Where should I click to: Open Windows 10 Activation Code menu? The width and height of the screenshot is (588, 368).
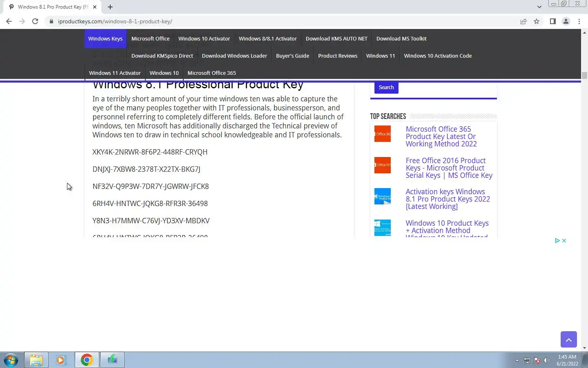click(x=438, y=56)
